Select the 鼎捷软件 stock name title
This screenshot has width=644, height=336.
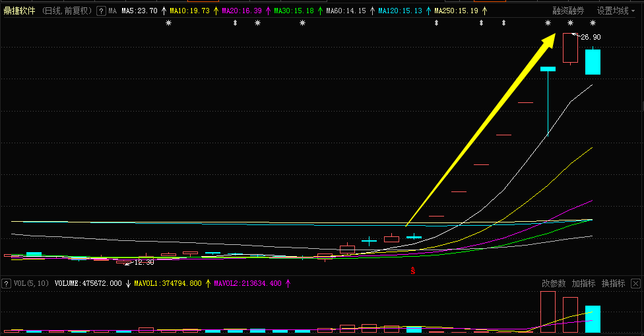point(19,11)
